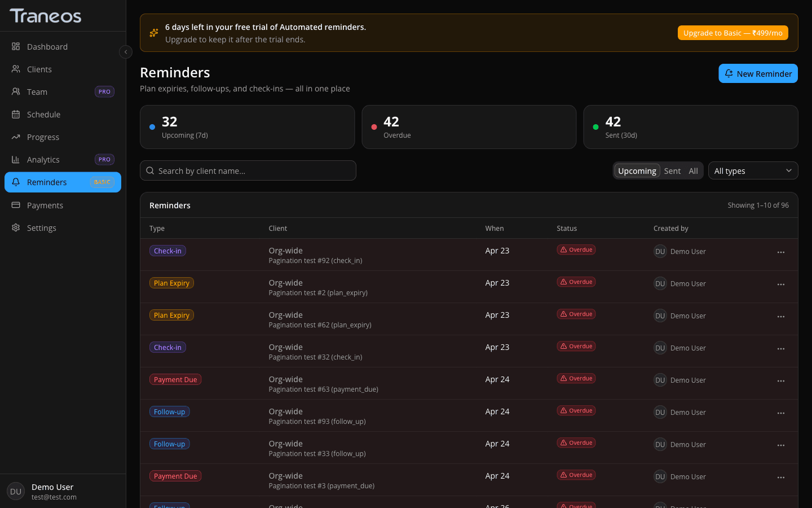Open row menu for Pagination test #92
Screen dimensions: 812x508
coord(781,252)
